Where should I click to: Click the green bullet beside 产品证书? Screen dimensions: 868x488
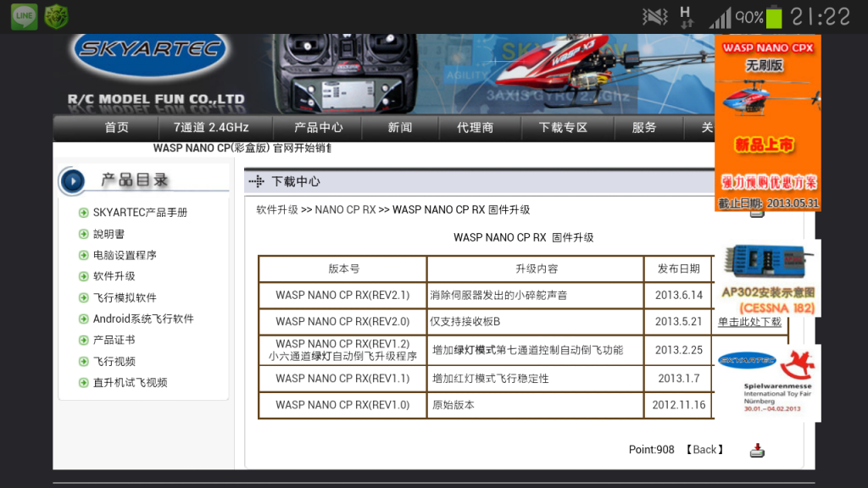(84, 340)
